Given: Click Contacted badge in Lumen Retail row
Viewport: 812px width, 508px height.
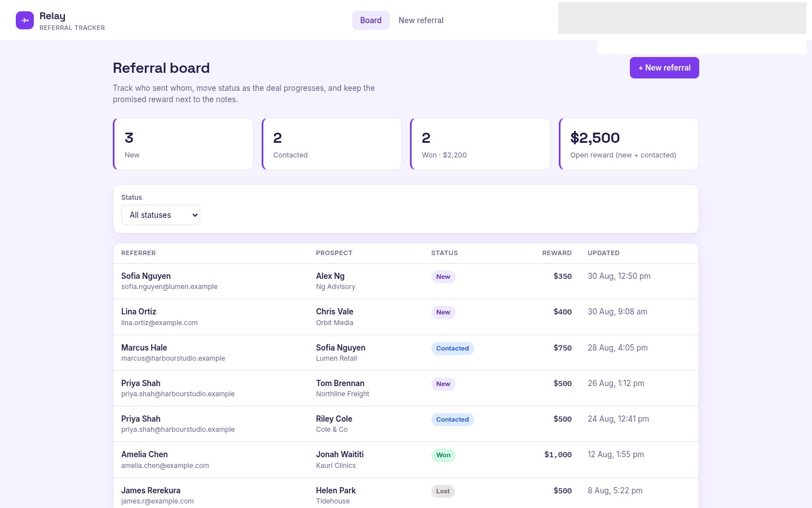Looking at the screenshot, I should [x=452, y=348].
